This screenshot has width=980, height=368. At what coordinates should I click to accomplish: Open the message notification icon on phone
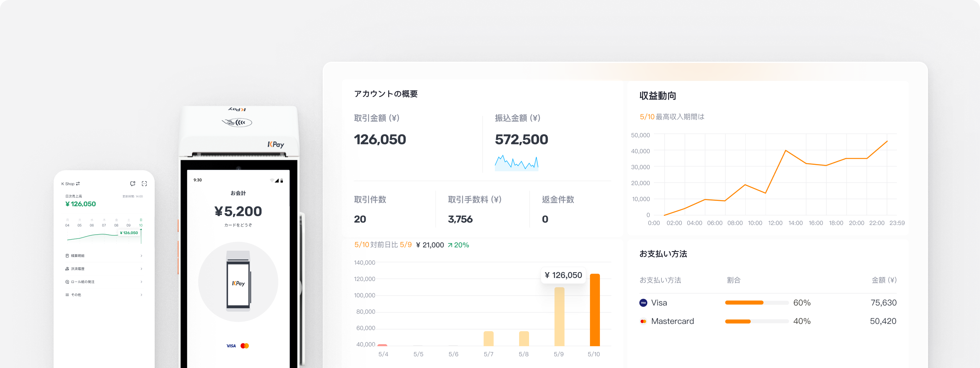tap(132, 184)
